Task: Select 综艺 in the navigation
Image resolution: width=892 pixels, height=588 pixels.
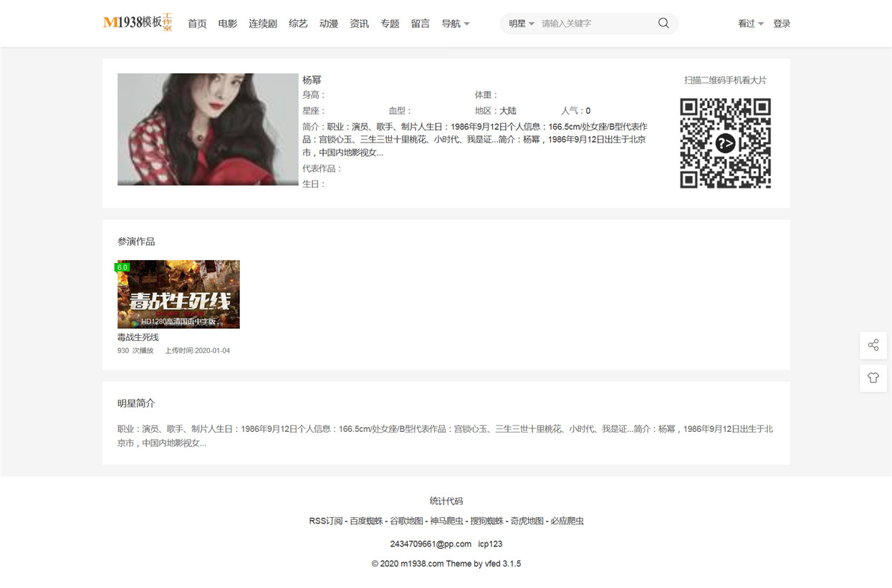Action: (298, 24)
